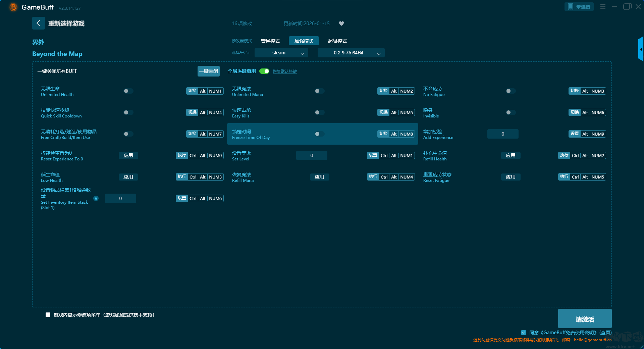This screenshot has height=349, width=644.
Task: Click the NUM4 key for Quick Skill Cooldown
Action: (215, 112)
